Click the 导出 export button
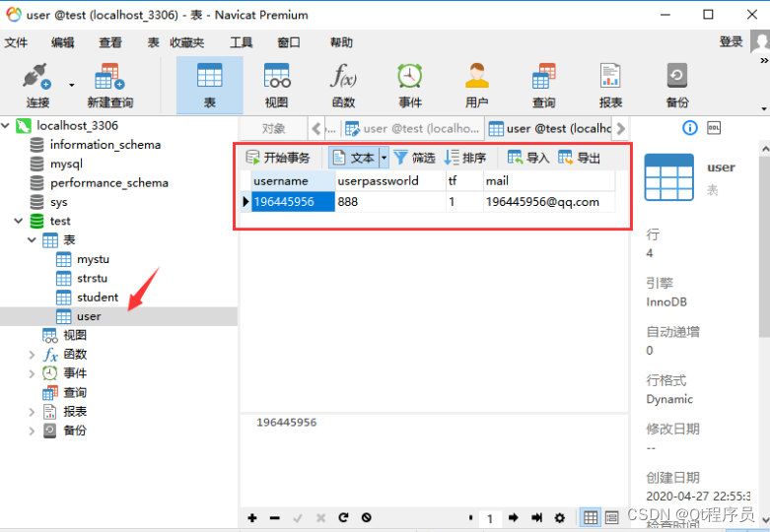This screenshot has width=770, height=532. click(580, 158)
